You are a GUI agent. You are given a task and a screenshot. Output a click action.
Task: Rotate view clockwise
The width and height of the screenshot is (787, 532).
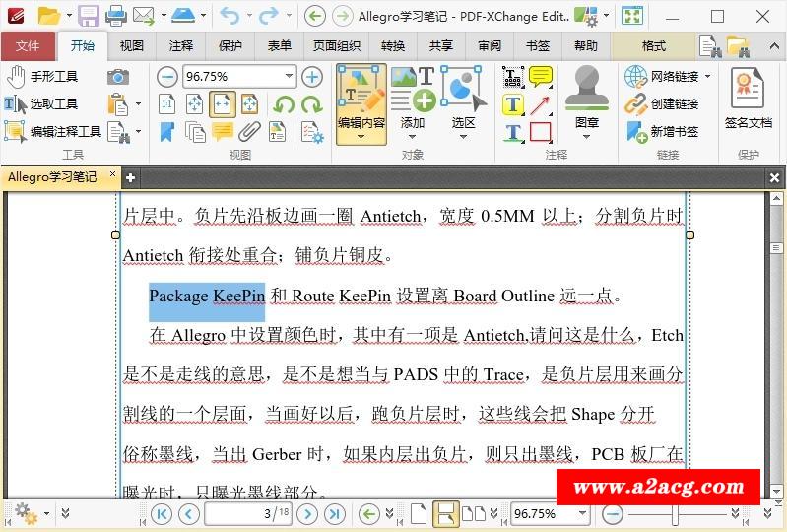click(312, 104)
